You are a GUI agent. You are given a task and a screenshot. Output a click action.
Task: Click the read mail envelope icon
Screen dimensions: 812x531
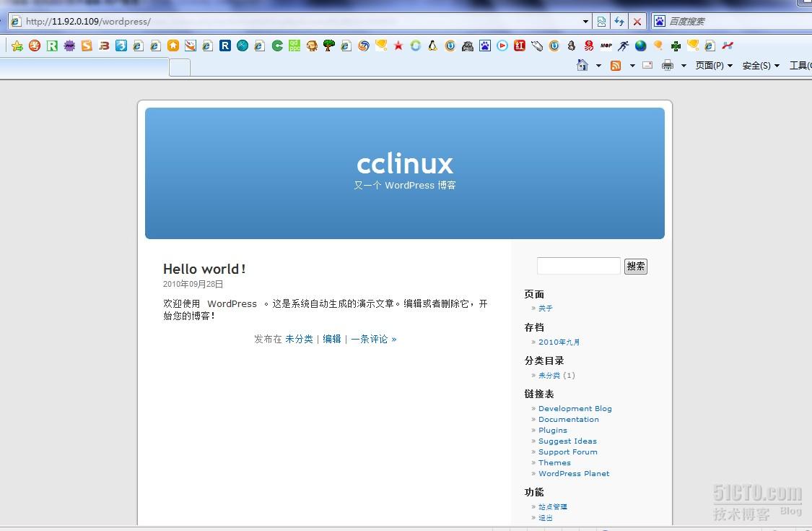[x=647, y=65]
